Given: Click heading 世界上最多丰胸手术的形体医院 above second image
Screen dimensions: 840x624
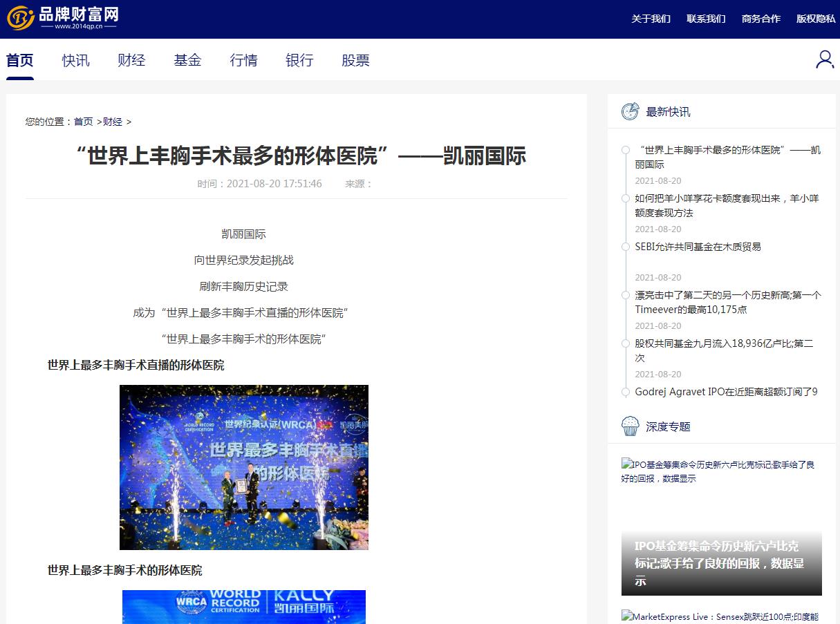Looking at the screenshot, I should pyautogui.click(x=125, y=571).
